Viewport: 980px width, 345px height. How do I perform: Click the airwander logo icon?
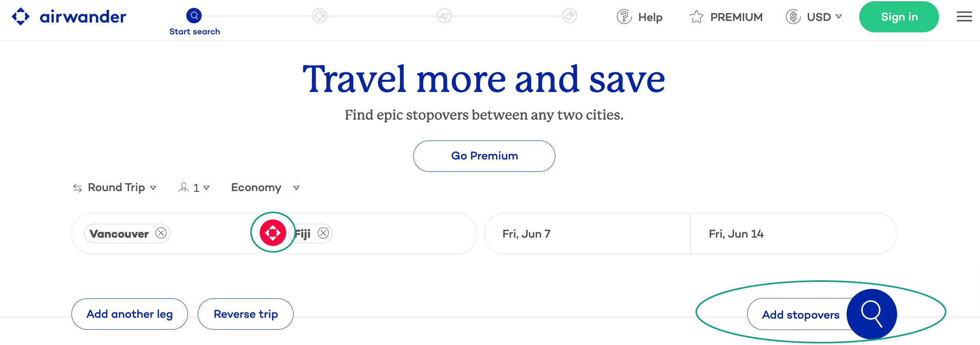pyautogui.click(x=21, y=17)
